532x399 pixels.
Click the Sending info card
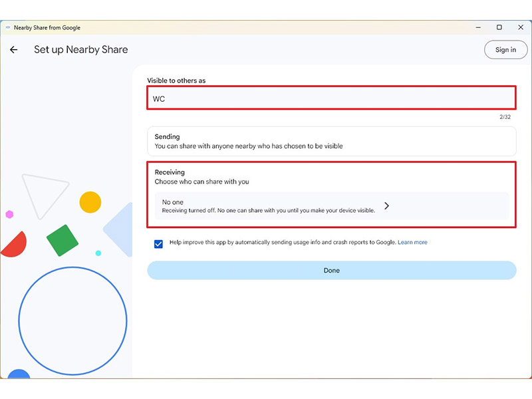tap(331, 141)
